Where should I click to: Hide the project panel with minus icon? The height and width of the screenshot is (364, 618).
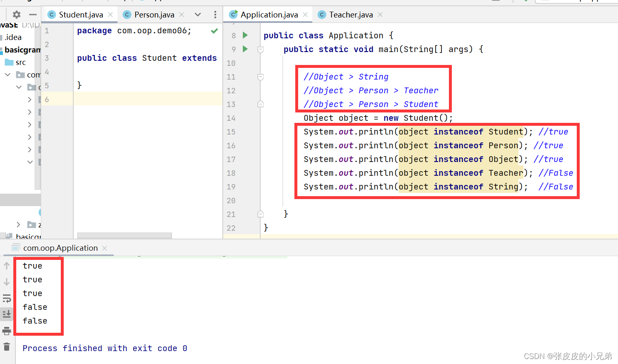click(33, 15)
